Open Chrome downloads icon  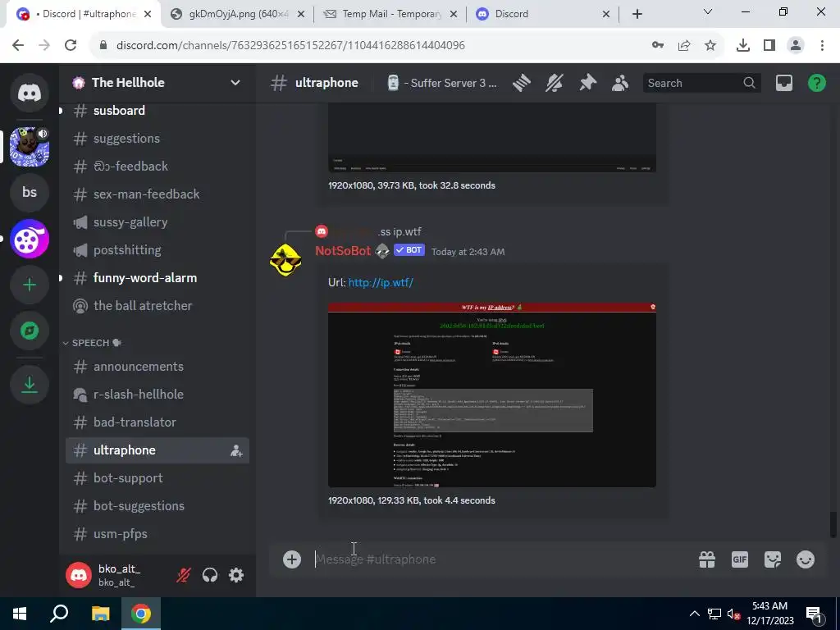(743, 46)
